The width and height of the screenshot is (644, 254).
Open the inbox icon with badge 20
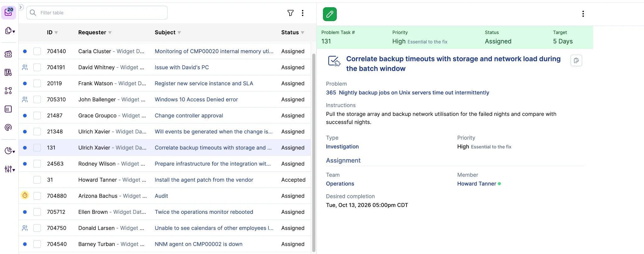coord(8,13)
